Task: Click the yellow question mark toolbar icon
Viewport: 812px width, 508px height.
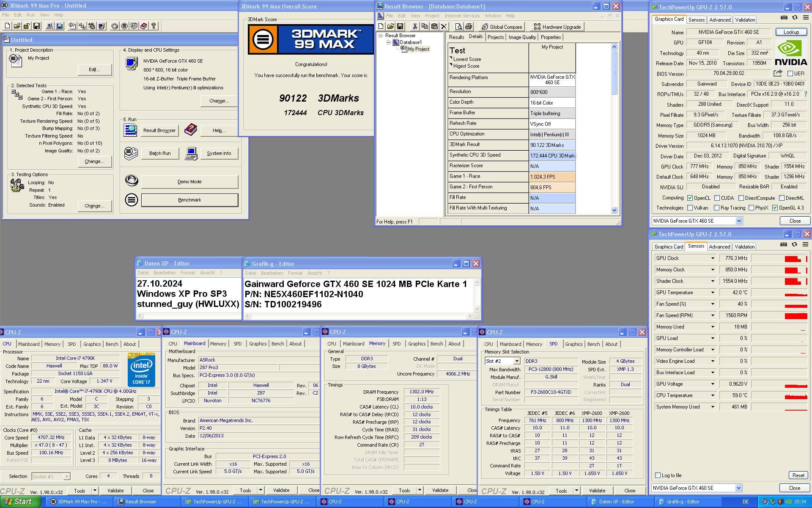Action: (154, 26)
